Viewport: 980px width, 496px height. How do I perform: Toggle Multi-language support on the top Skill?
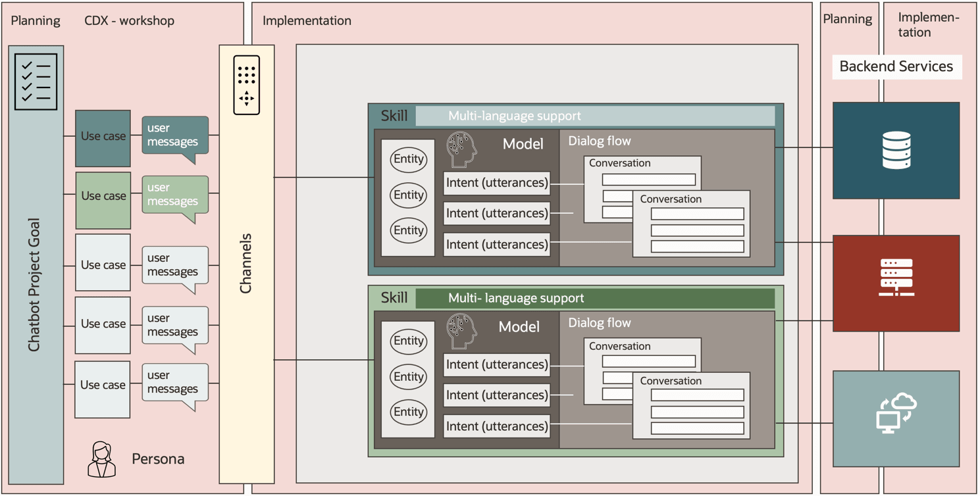pos(515,116)
